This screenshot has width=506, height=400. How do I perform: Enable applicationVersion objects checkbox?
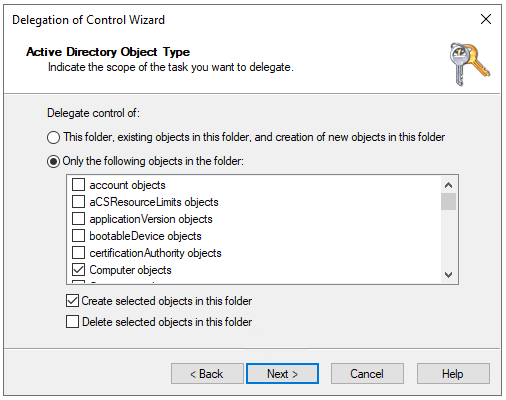(78, 219)
